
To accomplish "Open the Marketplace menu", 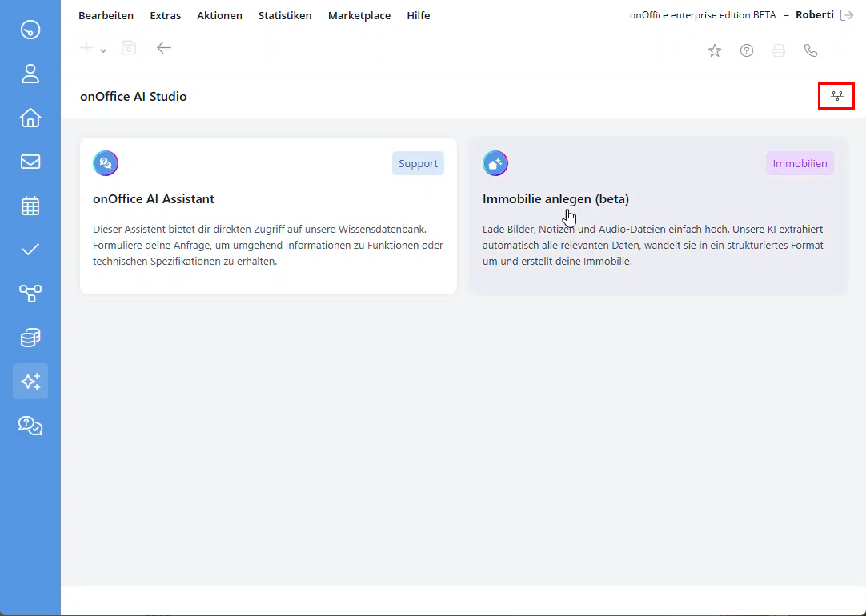I will [x=359, y=14].
